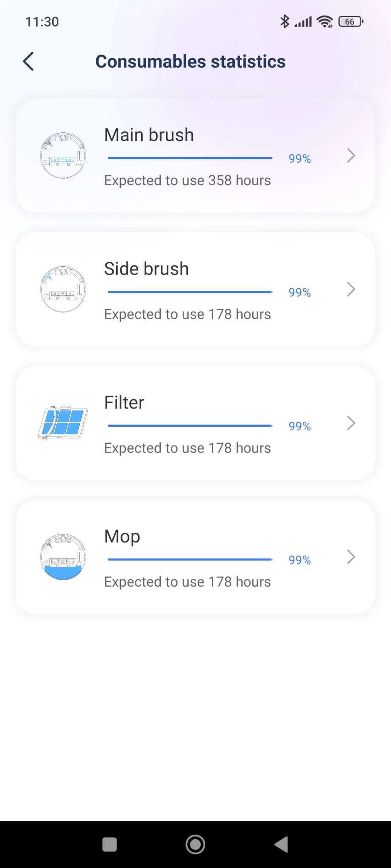Go back using the top-left arrow
This screenshot has width=391, height=868.
point(28,61)
